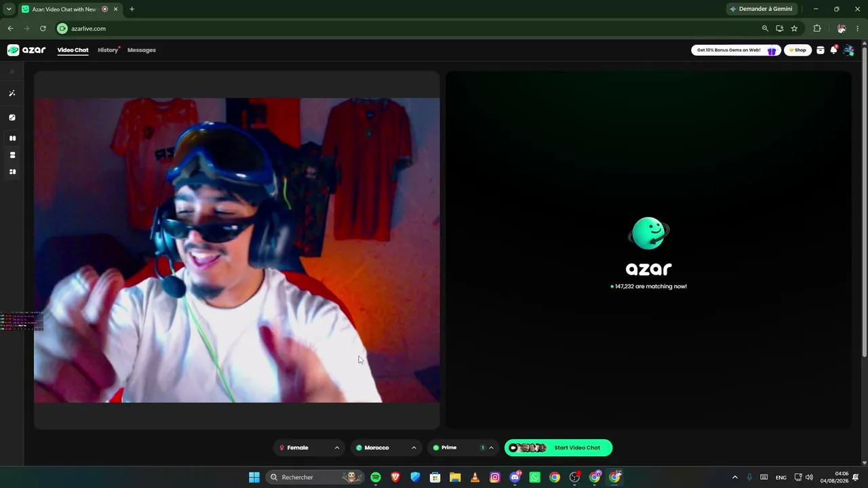Open the Chrome profile avatar
868x488 pixels.
tap(842, 28)
